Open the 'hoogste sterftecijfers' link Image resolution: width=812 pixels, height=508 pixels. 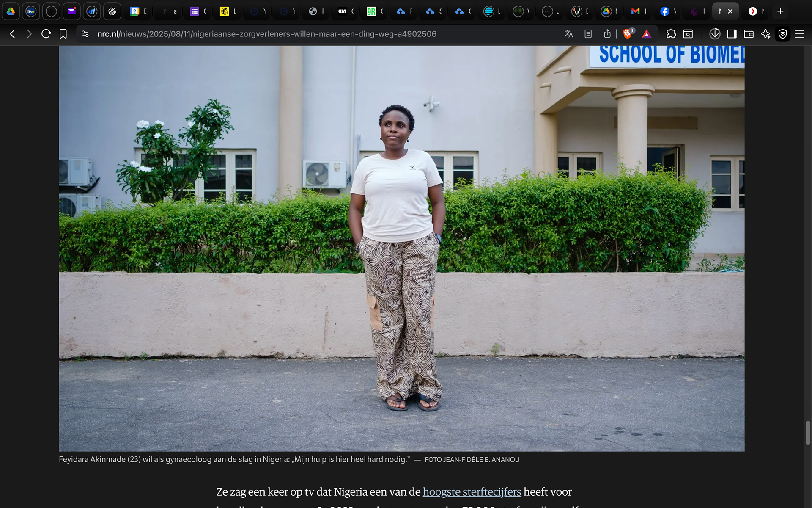(472, 492)
